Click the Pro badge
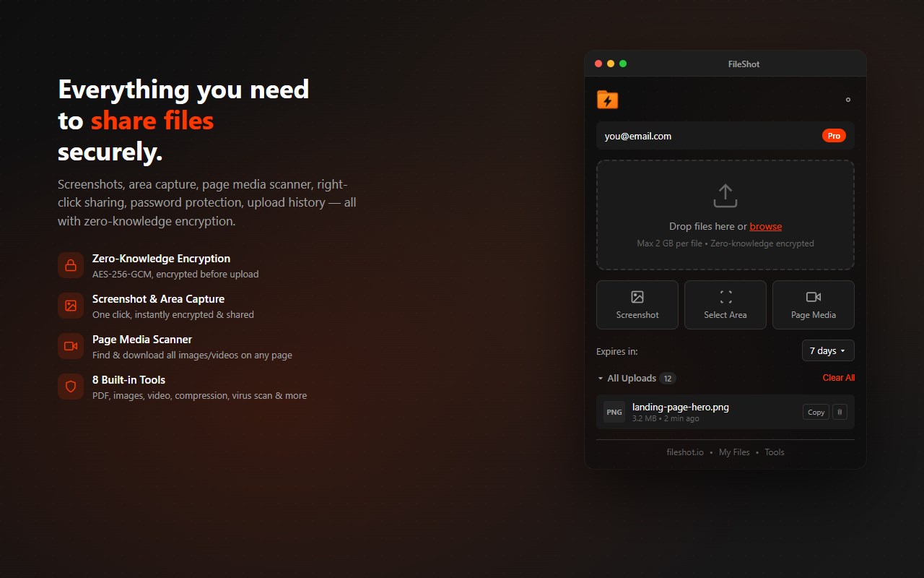 coord(834,136)
